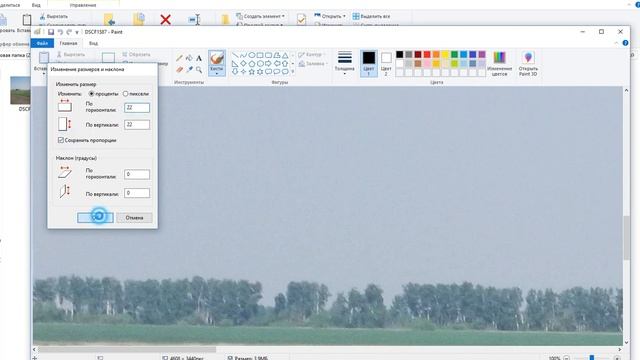Choose the purple color swatch

482,54
